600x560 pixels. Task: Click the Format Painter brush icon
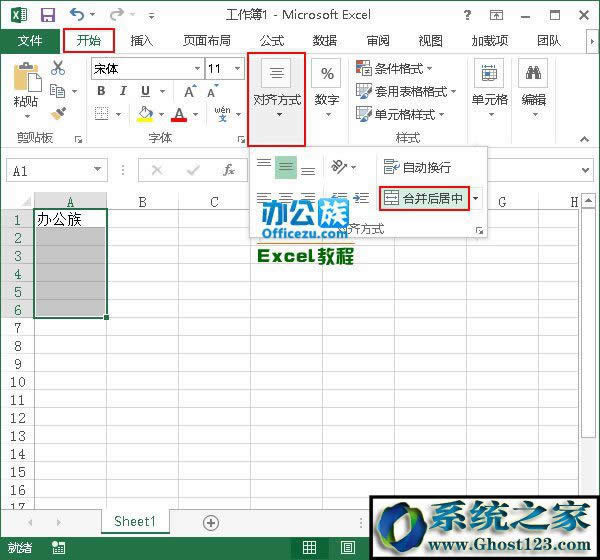click(57, 112)
